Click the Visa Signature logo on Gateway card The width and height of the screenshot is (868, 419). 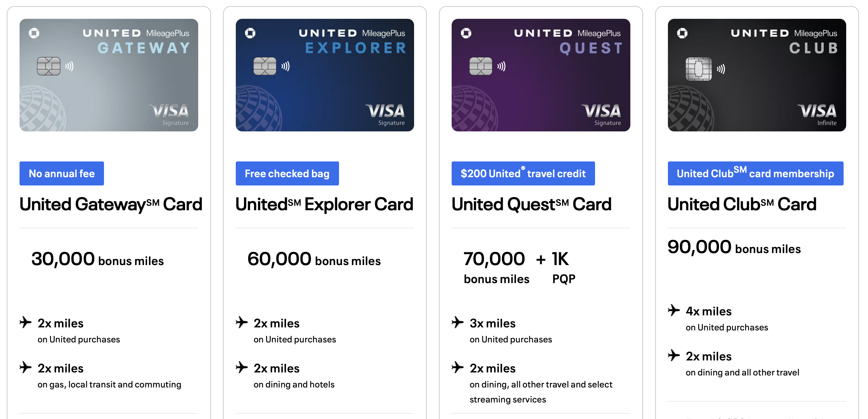(x=170, y=114)
